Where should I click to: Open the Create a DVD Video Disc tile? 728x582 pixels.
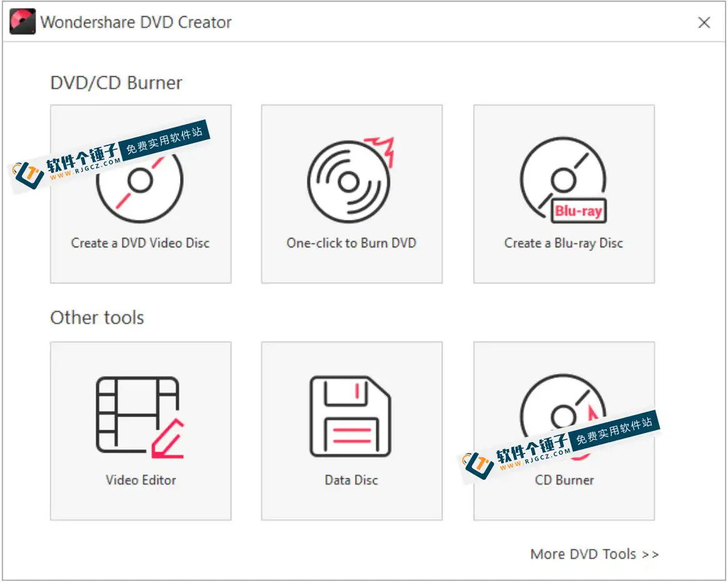coord(141,194)
